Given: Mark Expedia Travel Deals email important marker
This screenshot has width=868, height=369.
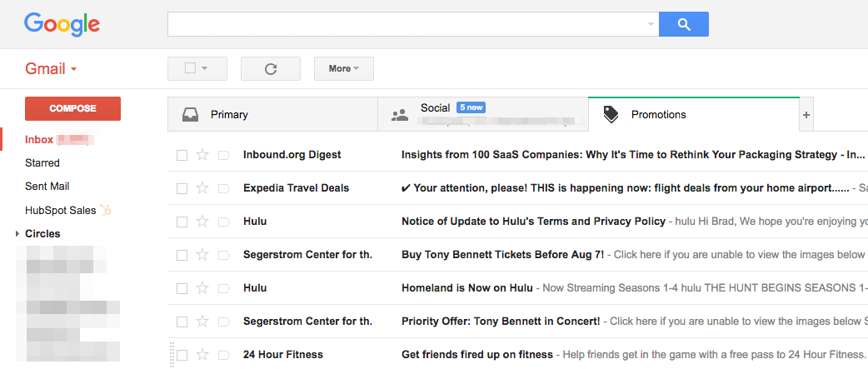Looking at the screenshot, I should point(223,188).
